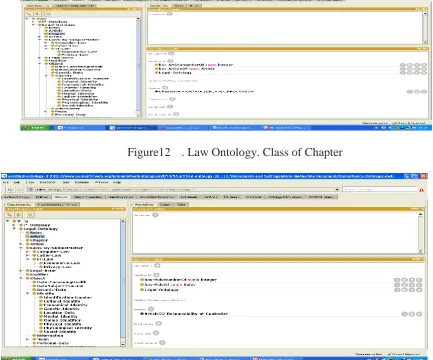The width and height of the screenshot is (433, 360).
Task: Add a member via plus icon in upper window
Action: point(165,88)
